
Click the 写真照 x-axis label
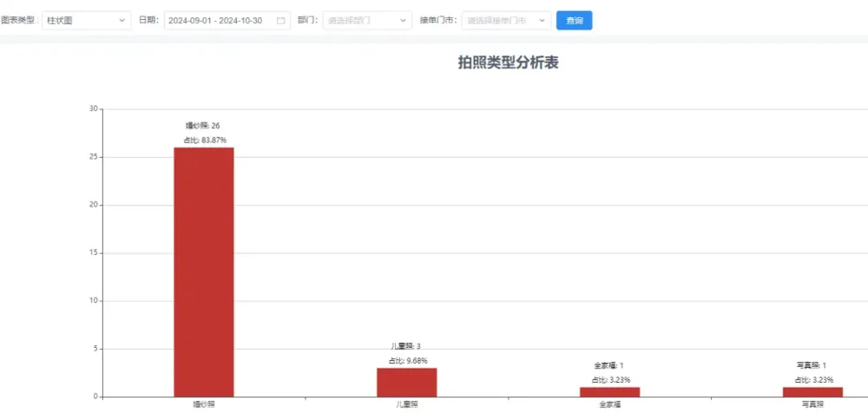[812, 404]
